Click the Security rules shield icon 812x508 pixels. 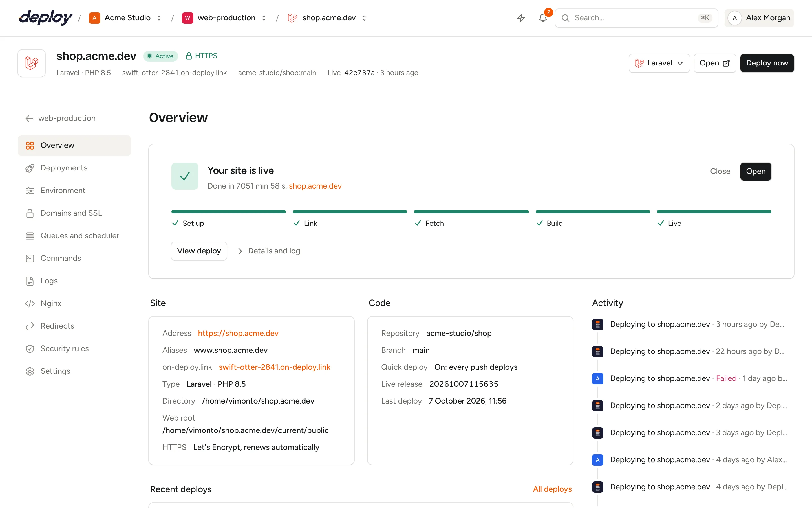[x=30, y=349]
